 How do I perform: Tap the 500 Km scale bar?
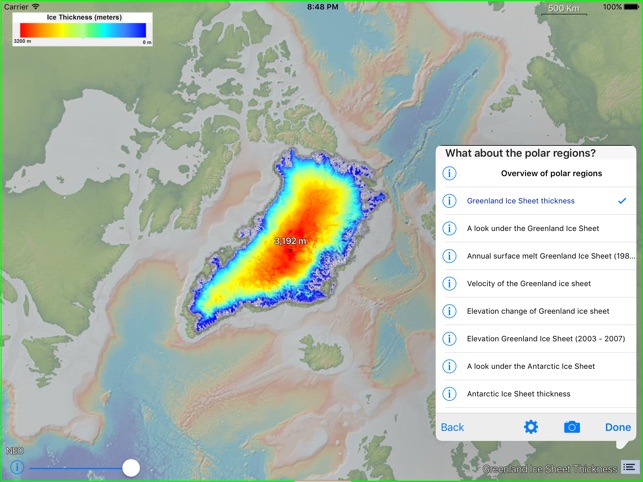pyautogui.click(x=564, y=9)
